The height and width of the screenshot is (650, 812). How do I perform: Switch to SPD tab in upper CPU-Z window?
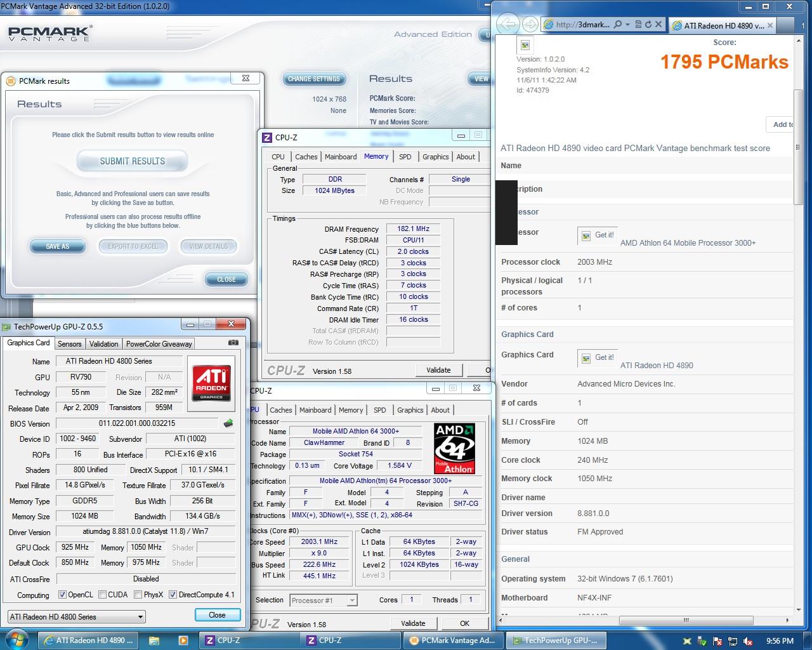click(405, 157)
